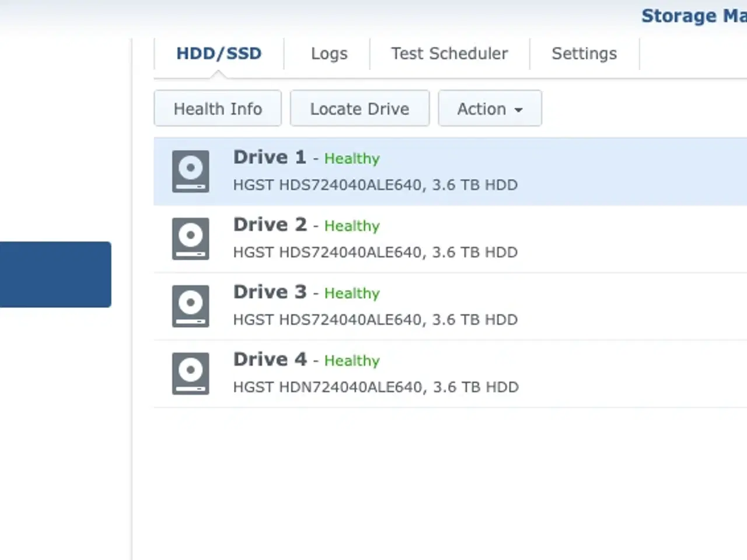Open the Settings tab
The height and width of the screenshot is (560, 747).
[584, 54]
